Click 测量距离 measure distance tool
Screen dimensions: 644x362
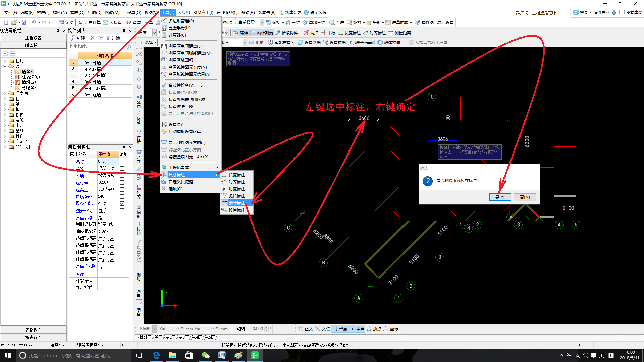coord(399,33)
